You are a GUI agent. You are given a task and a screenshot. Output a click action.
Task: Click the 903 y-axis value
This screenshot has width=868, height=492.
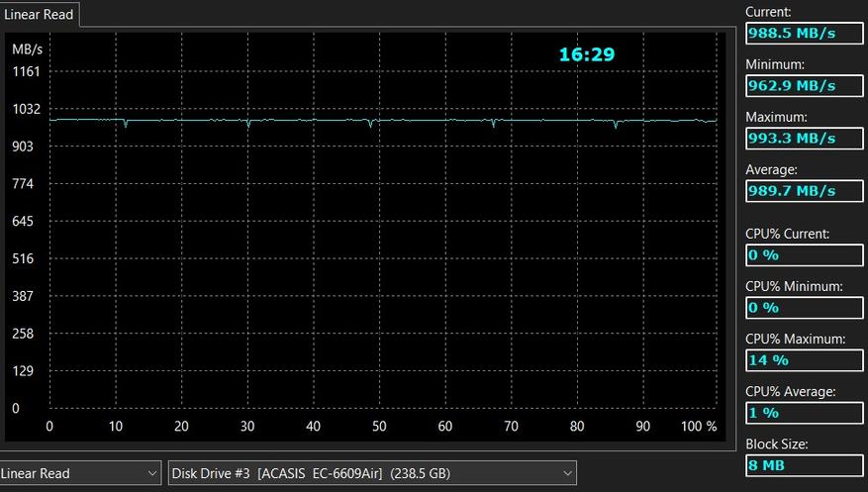point(23,147)
